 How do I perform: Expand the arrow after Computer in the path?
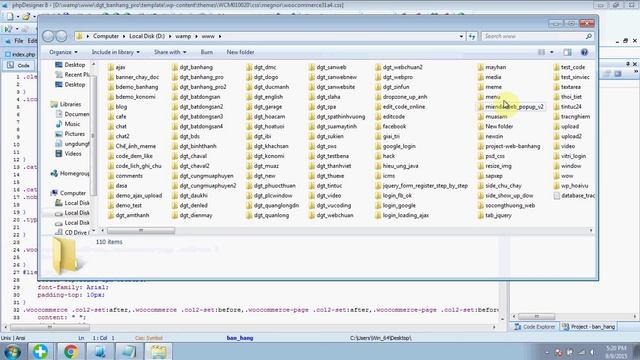(x=124, y=36)
